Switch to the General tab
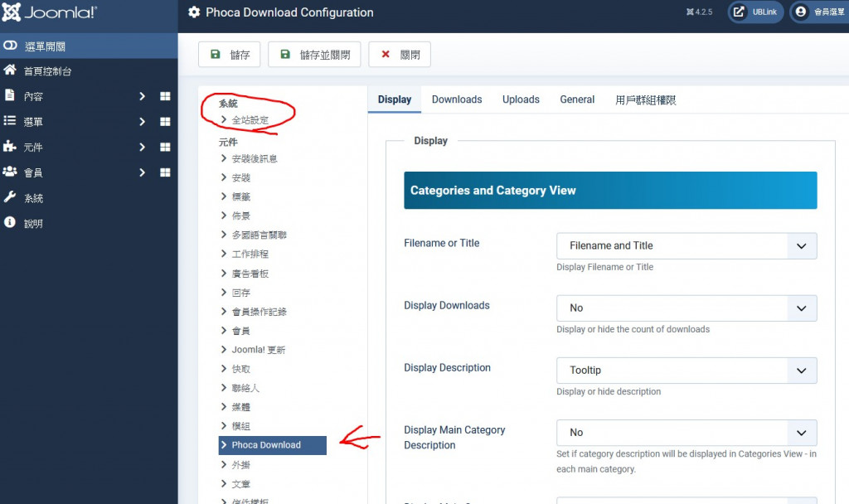This screenshot has width=849, height=504. tap(577, 99)
